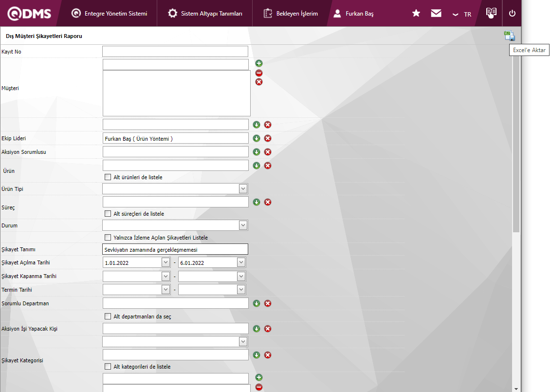This screenshot has width=551, height=392.
Task: Clear the Şikayet Kategorisi field
Action: [x=268, y=355]
